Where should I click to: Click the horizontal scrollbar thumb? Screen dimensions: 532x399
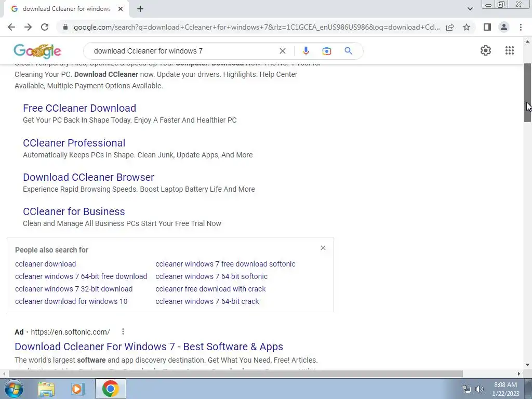(x=235, y=374)
